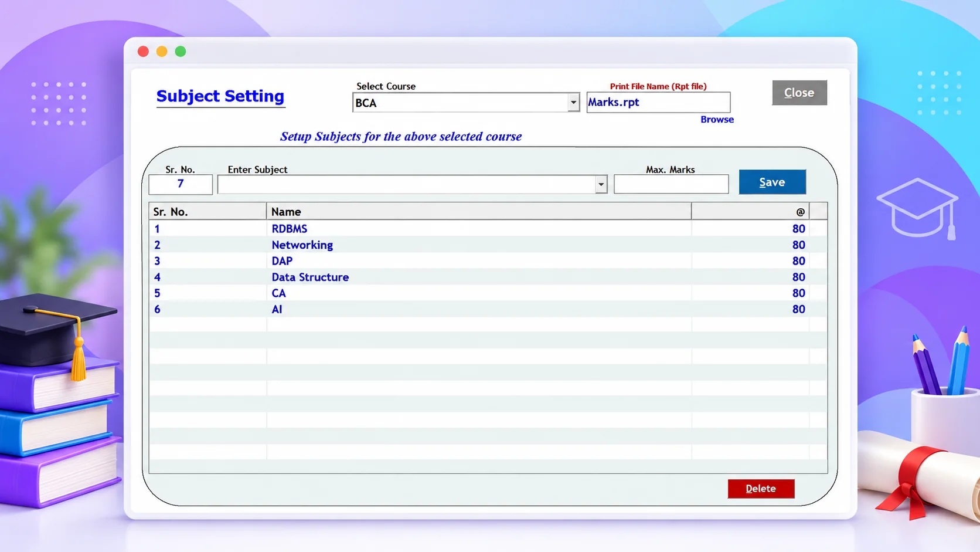Click the red Delete button
Image resolution: width=980 pixels, height=552 pixels.
click(761, 489)
